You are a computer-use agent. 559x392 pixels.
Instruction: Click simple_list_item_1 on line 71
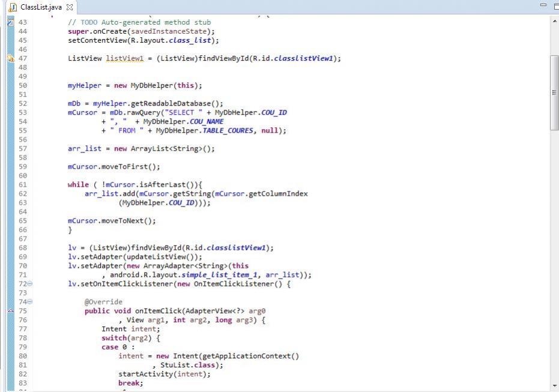[219, 275]
